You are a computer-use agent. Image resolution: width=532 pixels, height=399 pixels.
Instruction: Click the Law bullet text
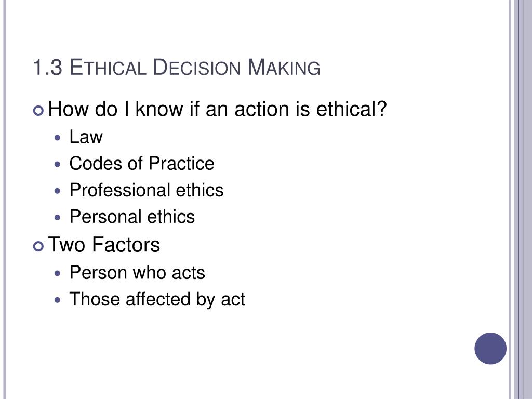pyautogui.click(x=86, y=137)
